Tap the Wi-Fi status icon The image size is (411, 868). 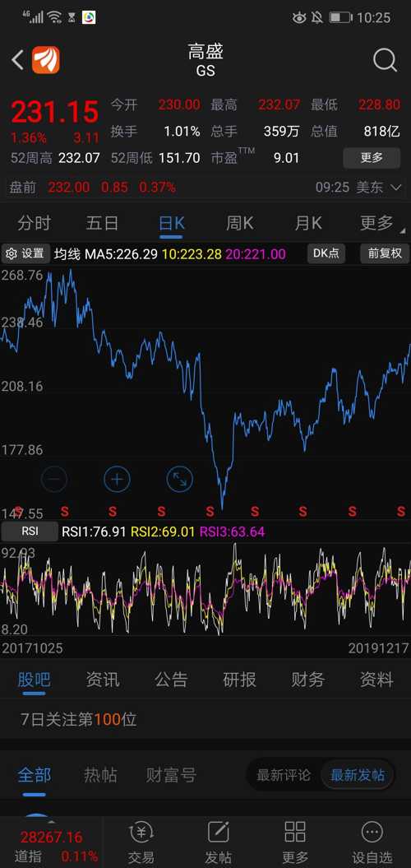pos(54,18)
